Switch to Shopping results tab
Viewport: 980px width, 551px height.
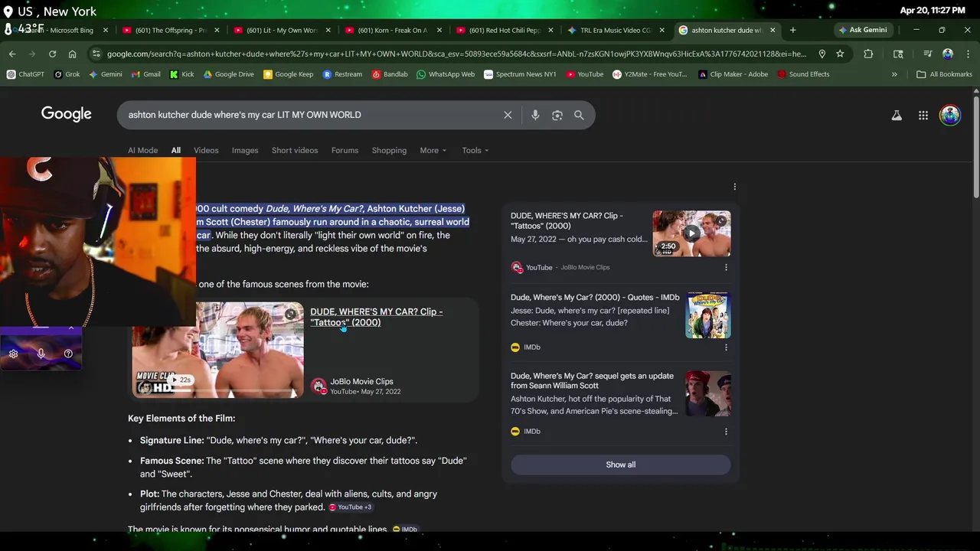point(389,150)
